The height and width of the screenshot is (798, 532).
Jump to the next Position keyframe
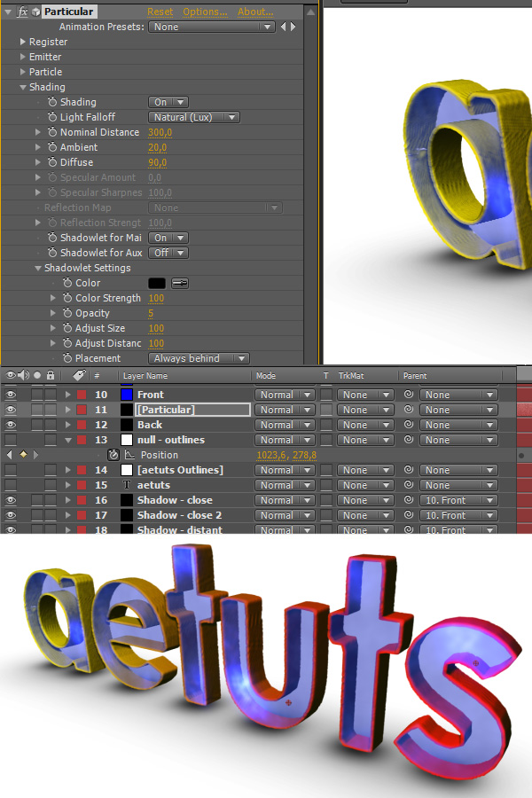pos(35,455)
